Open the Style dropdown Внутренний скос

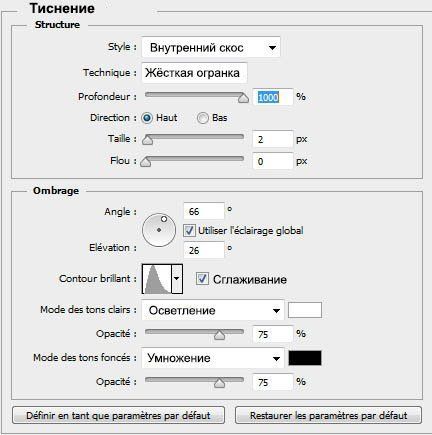pos(211,47)
